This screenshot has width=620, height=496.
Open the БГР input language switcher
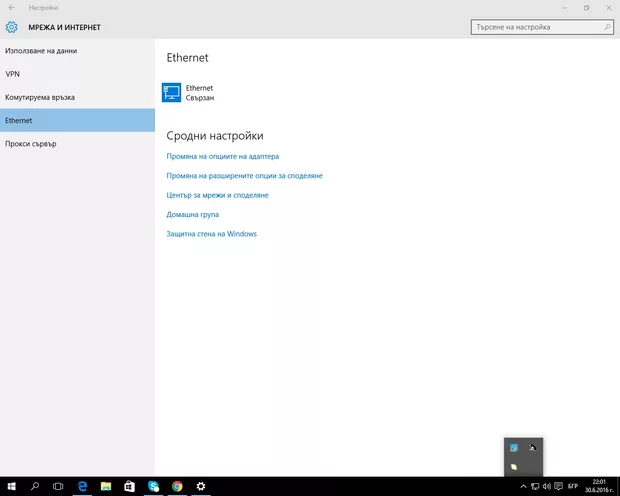click(x=573, y=486)
